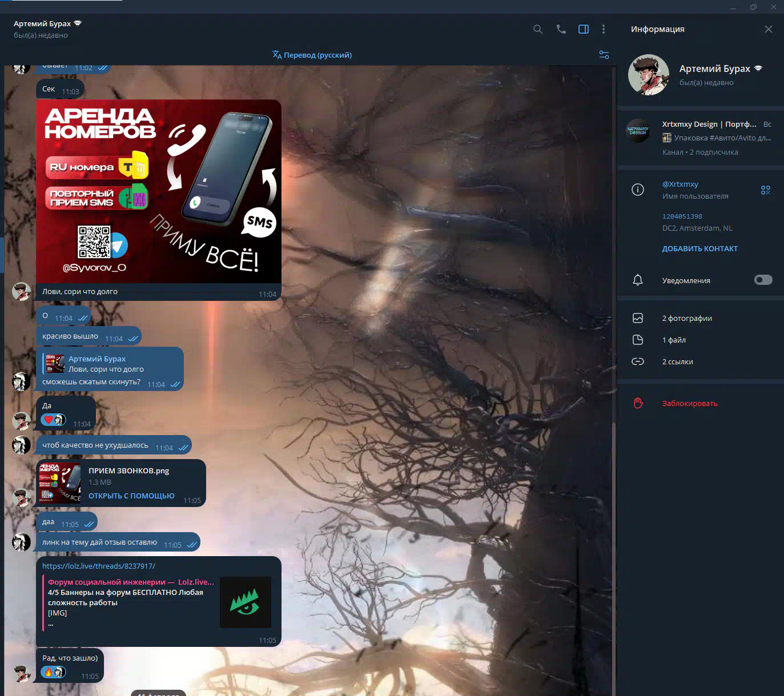Close the Информация panel
Viewport: 784px width, 696px height.
[x=769, y=29]
